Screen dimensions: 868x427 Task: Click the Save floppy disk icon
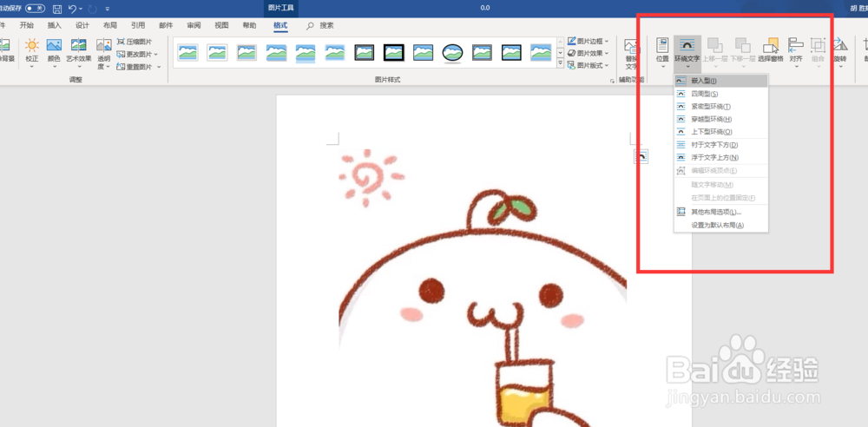pos(57,9)
